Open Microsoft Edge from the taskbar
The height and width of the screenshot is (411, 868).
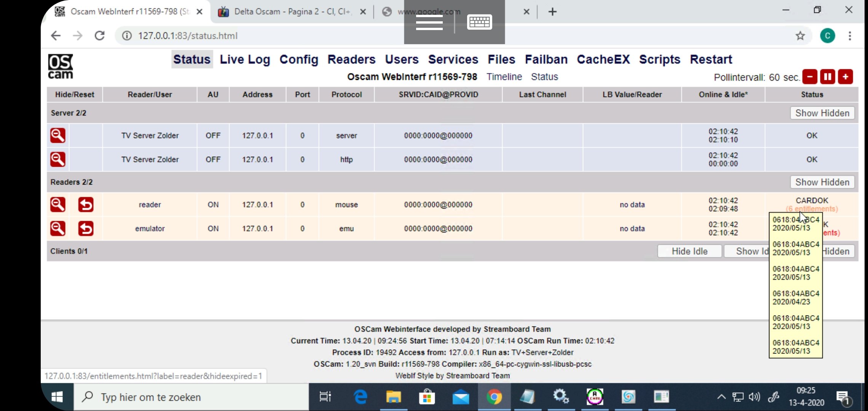(x=360, y=397)
